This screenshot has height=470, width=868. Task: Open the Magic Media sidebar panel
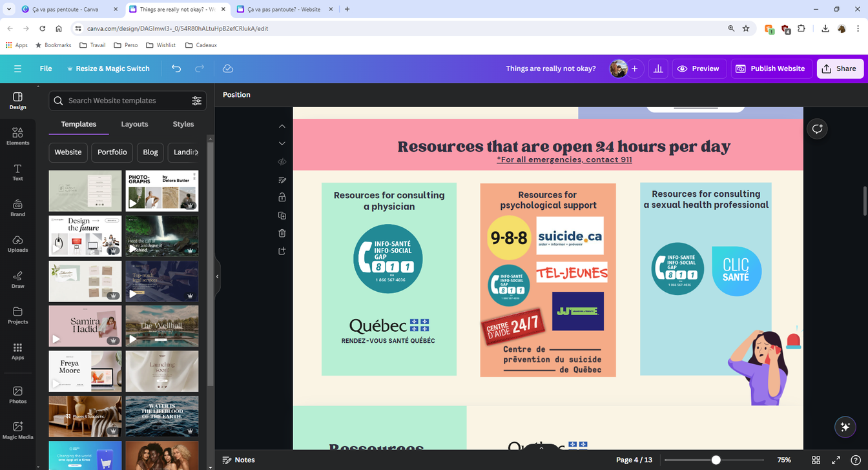click(17, 430)
